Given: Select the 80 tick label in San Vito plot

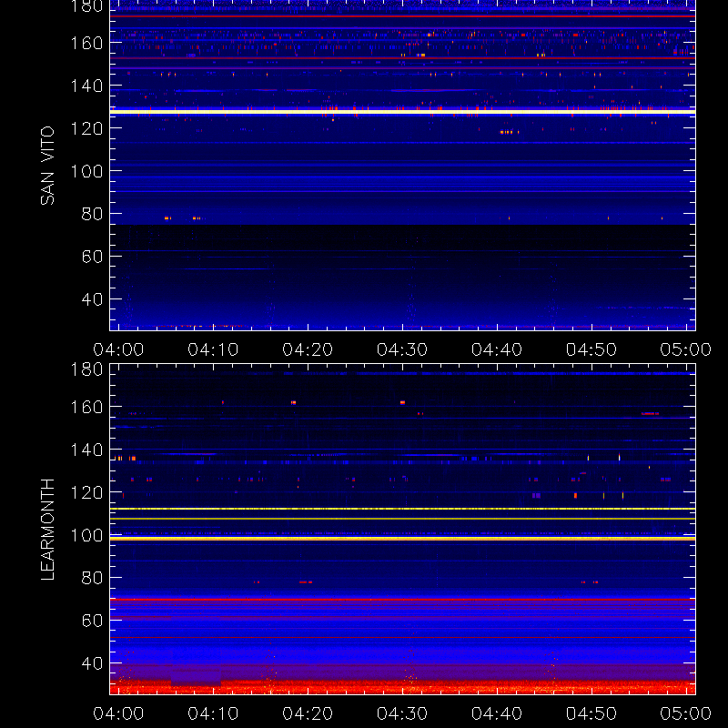Looking at the screenshot, I should (92, 214).
